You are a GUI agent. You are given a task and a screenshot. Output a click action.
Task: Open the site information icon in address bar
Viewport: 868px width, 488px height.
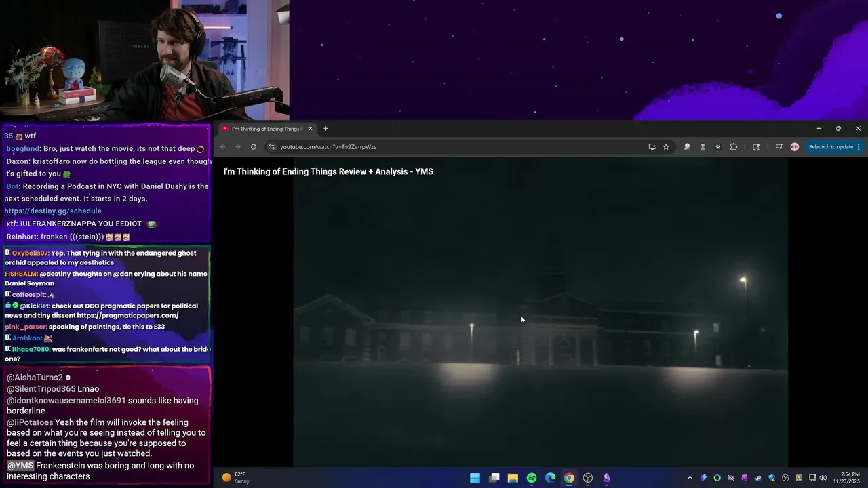[271, 147]
